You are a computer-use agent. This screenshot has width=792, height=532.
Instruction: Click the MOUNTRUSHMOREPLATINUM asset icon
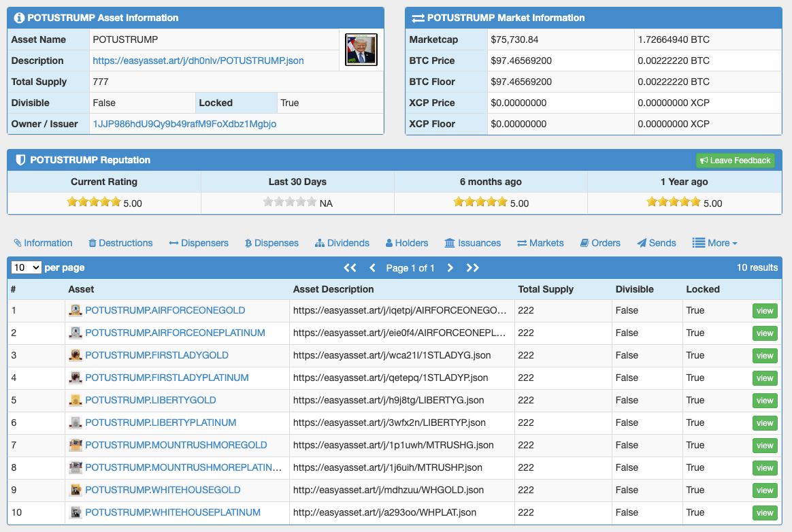pos(76,467)
